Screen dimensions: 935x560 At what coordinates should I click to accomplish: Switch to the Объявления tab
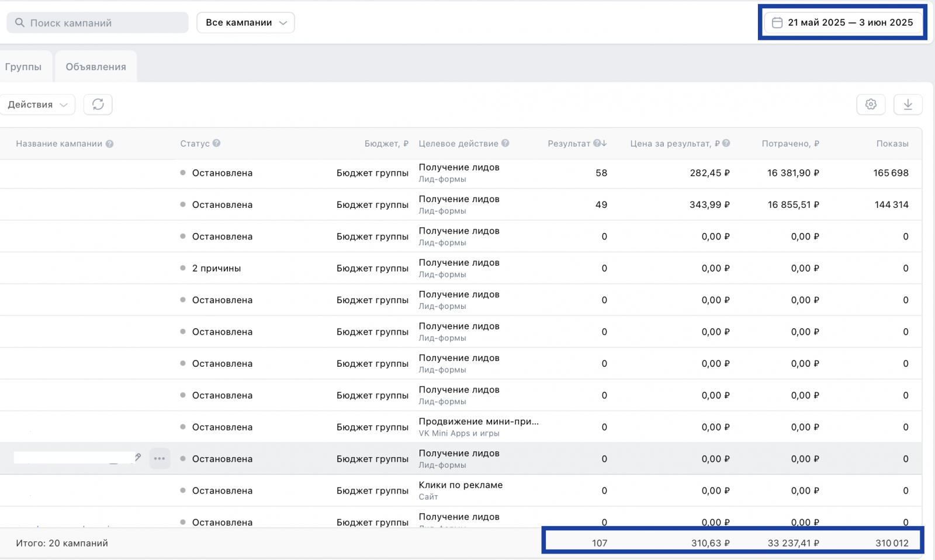coord(96,67)
